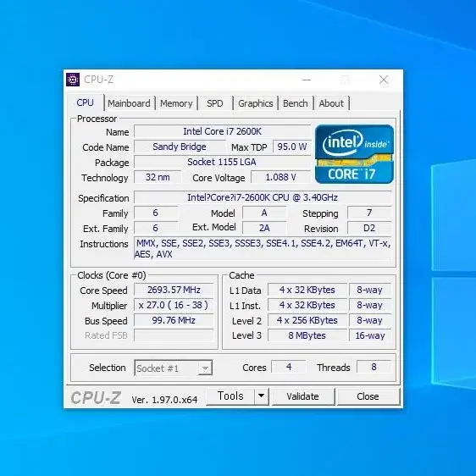Click the Threads value 8

pyautogui.click(x=374, y=367)
